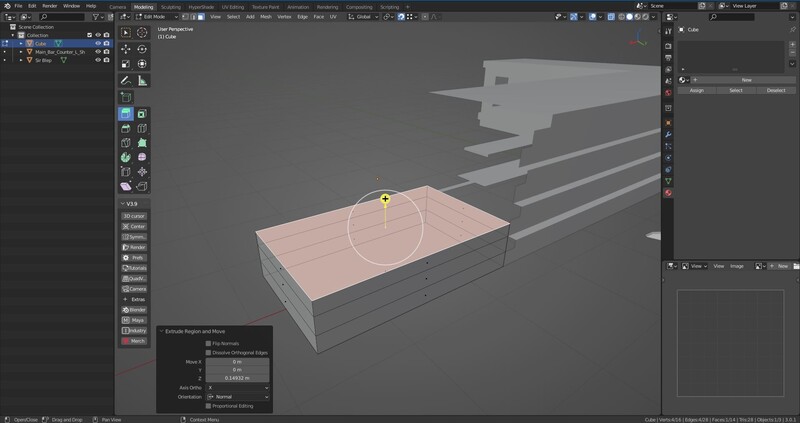
Task: Select the Annotate tool
Action: coord(126,80)
